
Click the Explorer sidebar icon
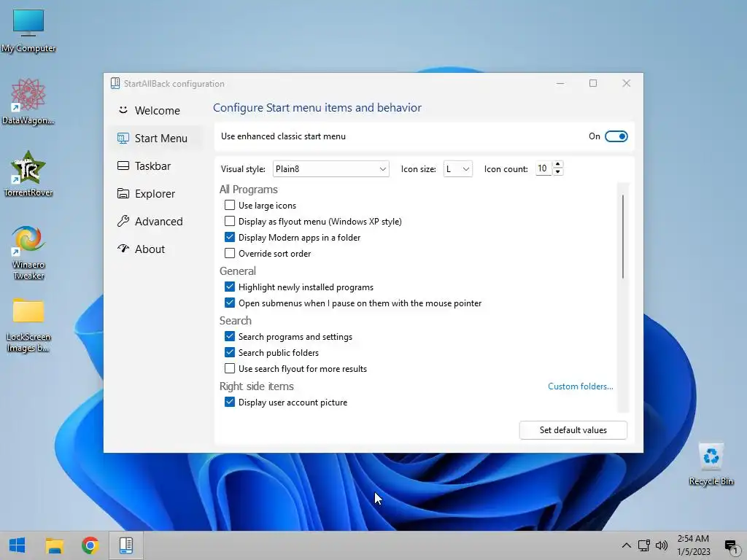pyautogui.click(x=123, y=193)
